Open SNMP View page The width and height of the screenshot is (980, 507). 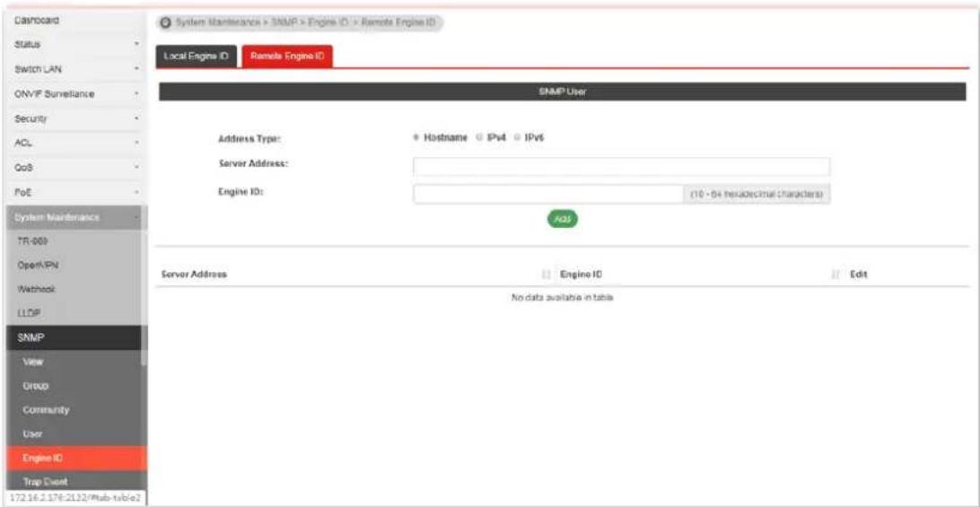(x=74, y=362)
